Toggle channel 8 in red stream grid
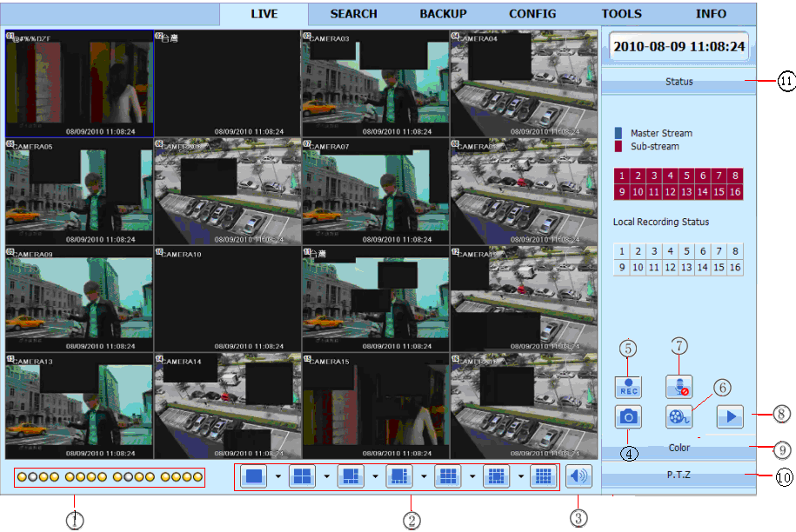This screenshot has height=532, width=796. [735, 176]
